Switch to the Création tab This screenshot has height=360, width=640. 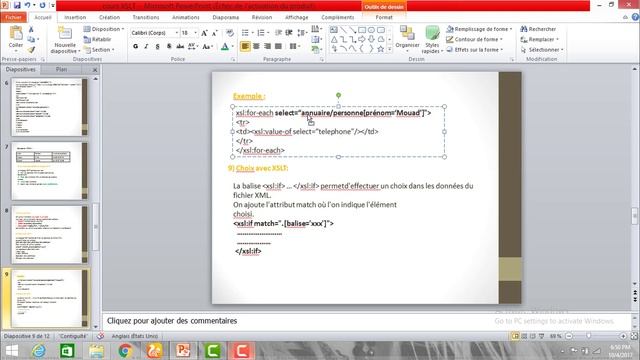[x=109, y=17]
